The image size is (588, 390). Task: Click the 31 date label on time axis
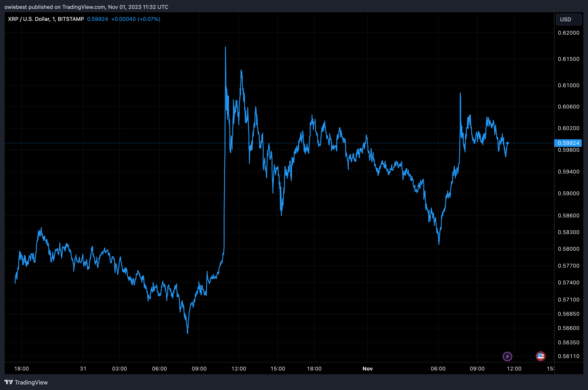tap(83, 369)
